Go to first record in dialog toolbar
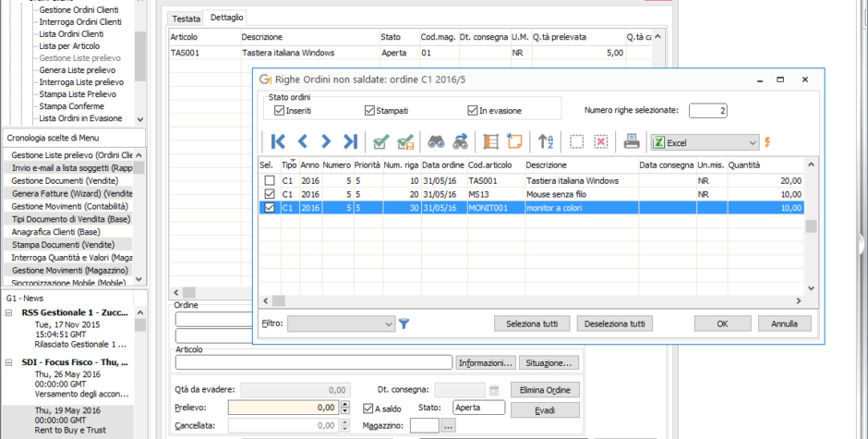 [278, 142]
